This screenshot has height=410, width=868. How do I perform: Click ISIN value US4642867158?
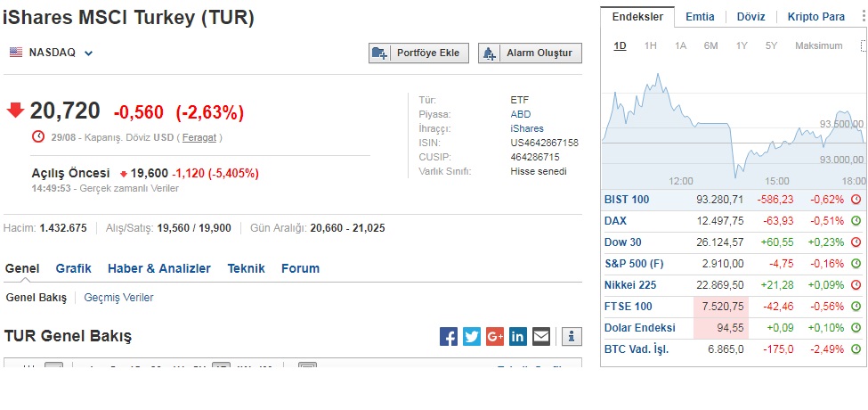click(x=544, y=143)
